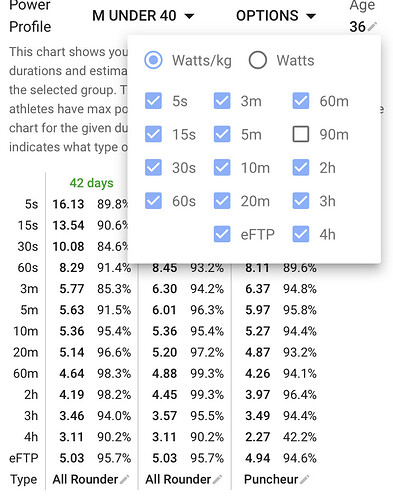Open the M UNDER 40 group dropdown
This screenshot has height=500, width=393.
pos(143,16)
